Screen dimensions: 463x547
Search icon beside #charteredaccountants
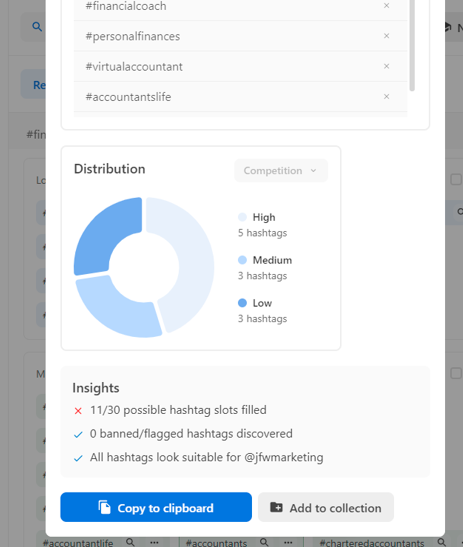tap(442, 542)
